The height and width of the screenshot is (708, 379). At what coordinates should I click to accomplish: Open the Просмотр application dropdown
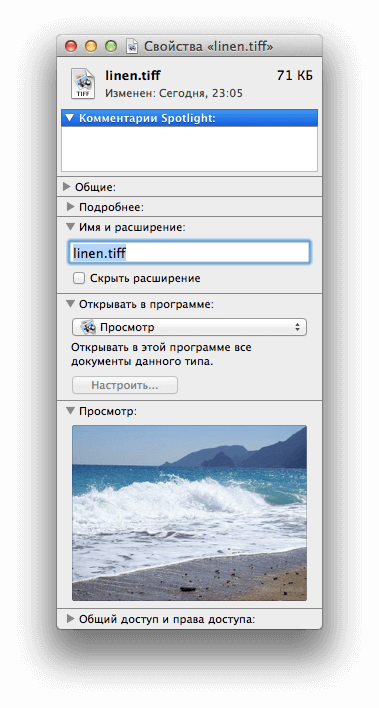[x=189, y=327]
